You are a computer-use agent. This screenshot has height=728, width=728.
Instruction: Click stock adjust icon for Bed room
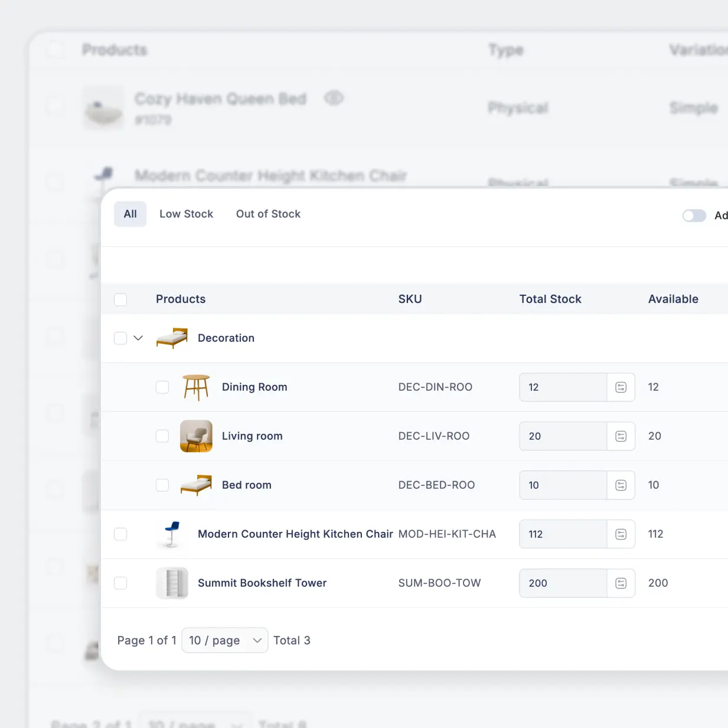[x=621, y=485]
